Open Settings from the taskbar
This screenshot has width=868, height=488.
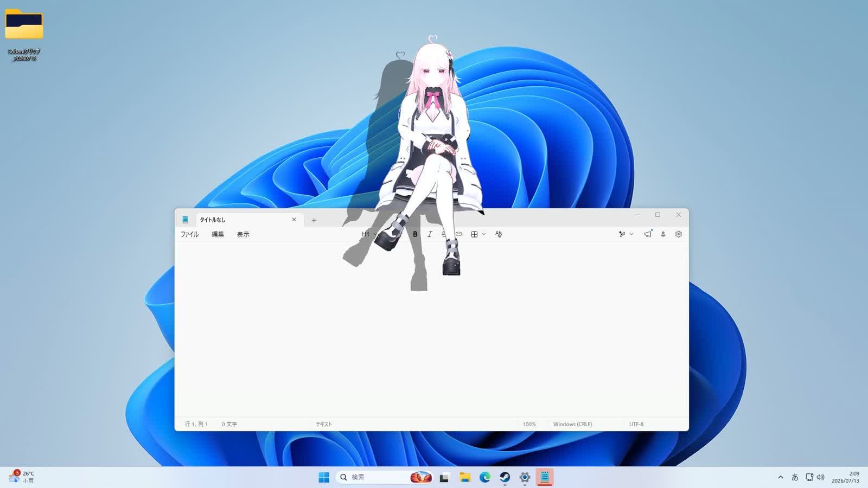(x=525, y=477)
